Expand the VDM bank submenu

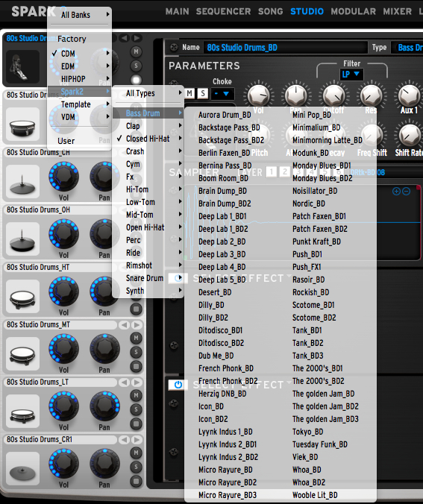click(x=80, y=117)
